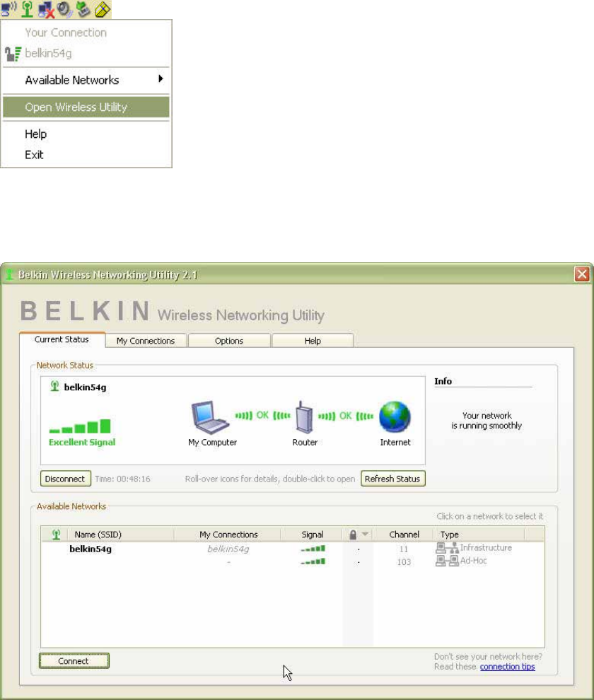594x700 pixels.
Task: Click the volume speaker tray icon
Action: tap(65, 9)
